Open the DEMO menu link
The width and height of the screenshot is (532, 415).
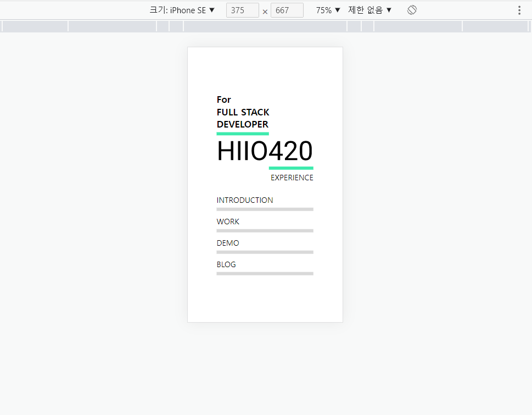tap(228, 243)
